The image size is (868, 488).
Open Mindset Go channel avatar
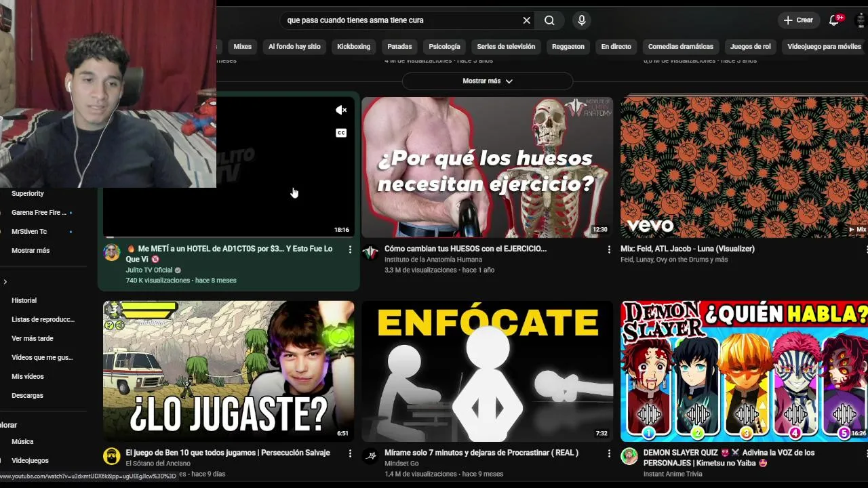[370, 456]
